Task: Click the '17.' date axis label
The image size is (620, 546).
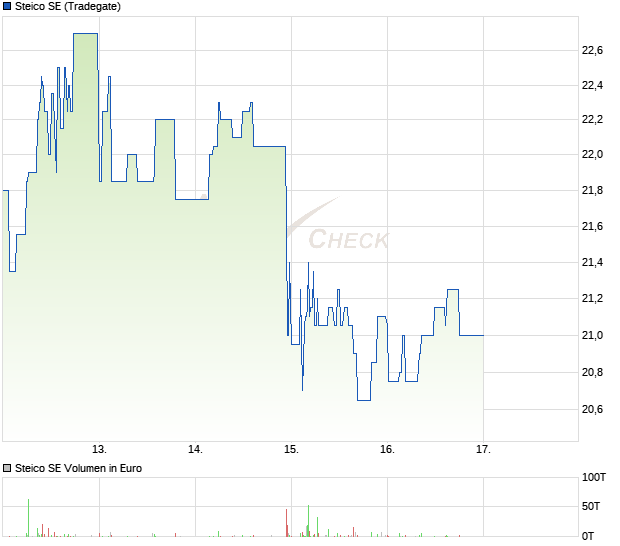Action: [x=483, y=450]
